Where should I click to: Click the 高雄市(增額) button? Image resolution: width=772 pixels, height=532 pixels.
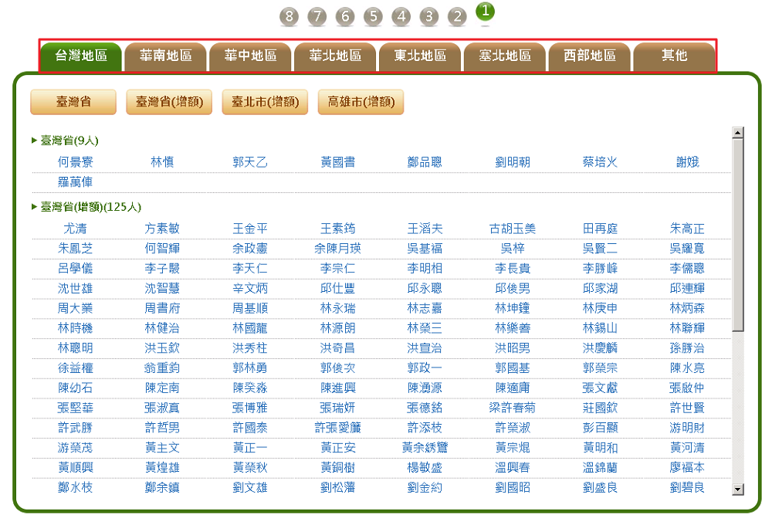(361, 102)
